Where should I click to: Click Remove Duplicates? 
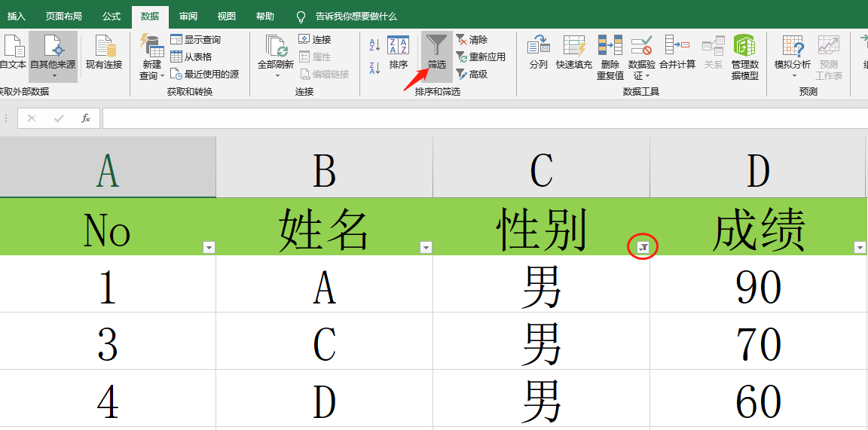tap(610, 57)
